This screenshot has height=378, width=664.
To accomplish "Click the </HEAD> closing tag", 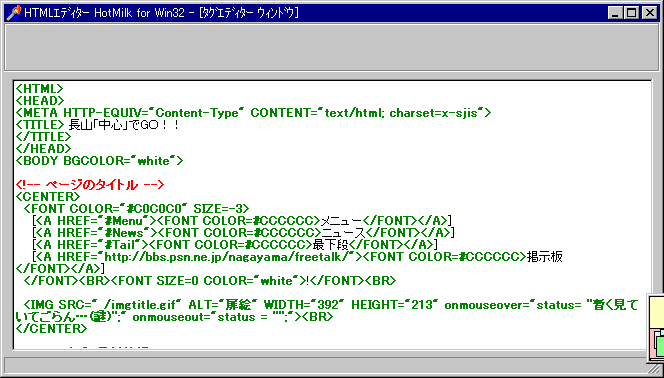I will coord(44,149).
